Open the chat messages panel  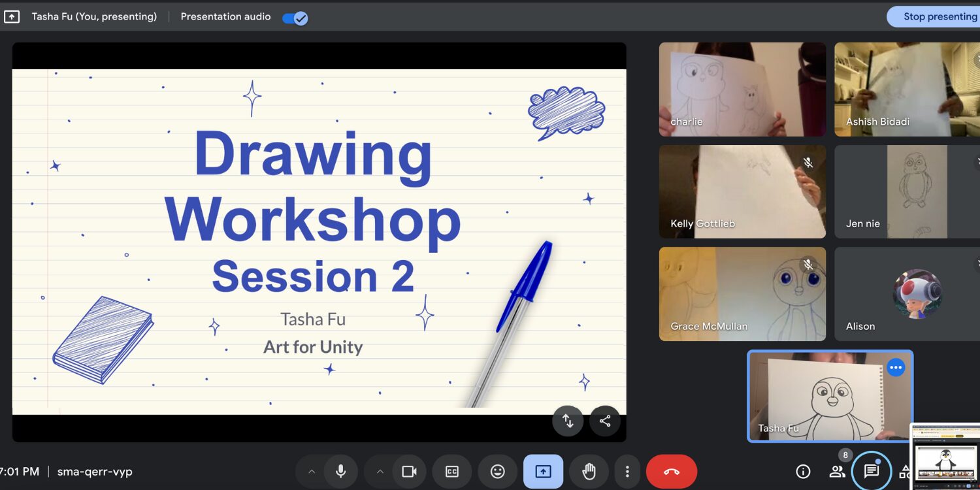tap(872, 471)
